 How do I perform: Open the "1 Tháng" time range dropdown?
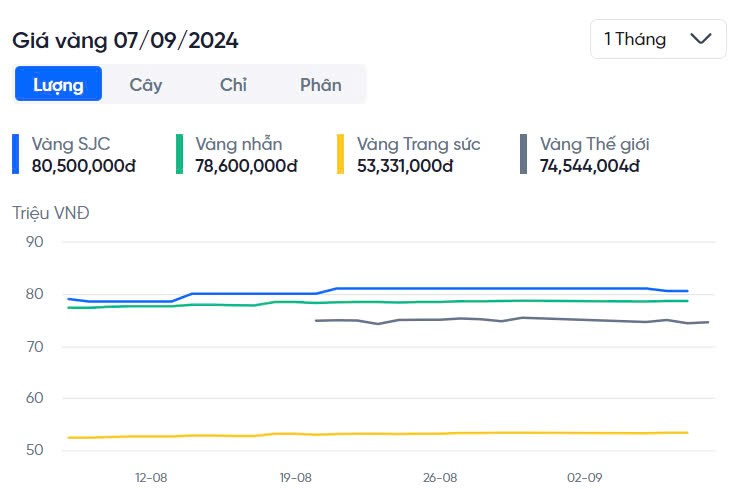[657, 39]
